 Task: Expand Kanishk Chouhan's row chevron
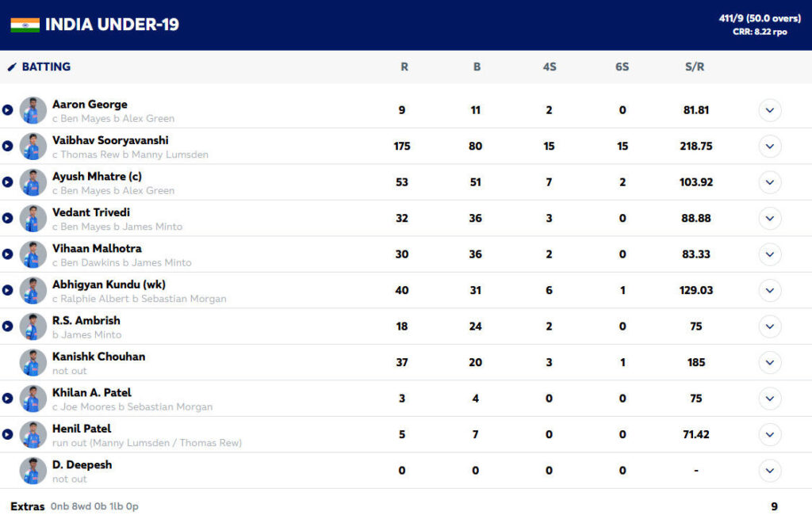(769, 363)
